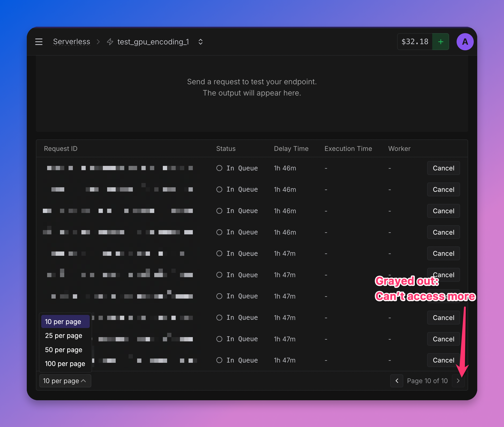Click the "Execution Time" column header
This screenshot has height=427, width=504.
coord(348,148)
